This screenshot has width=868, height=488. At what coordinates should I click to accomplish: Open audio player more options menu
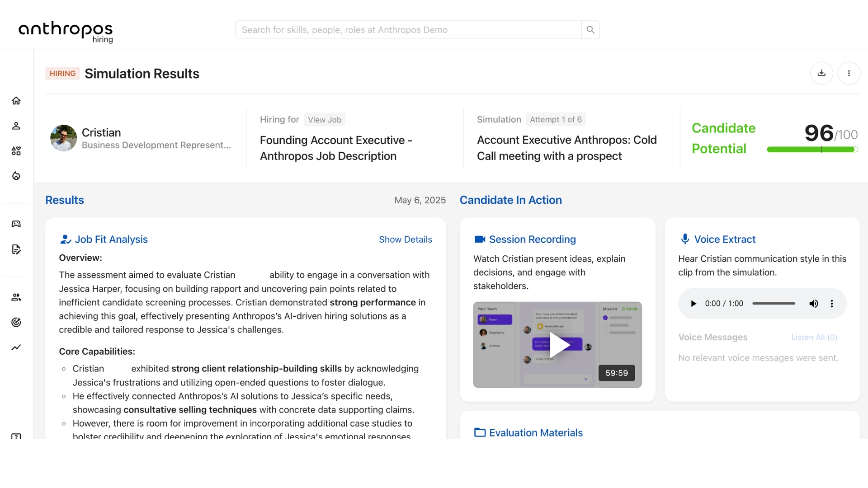click(x=831, y=304)
